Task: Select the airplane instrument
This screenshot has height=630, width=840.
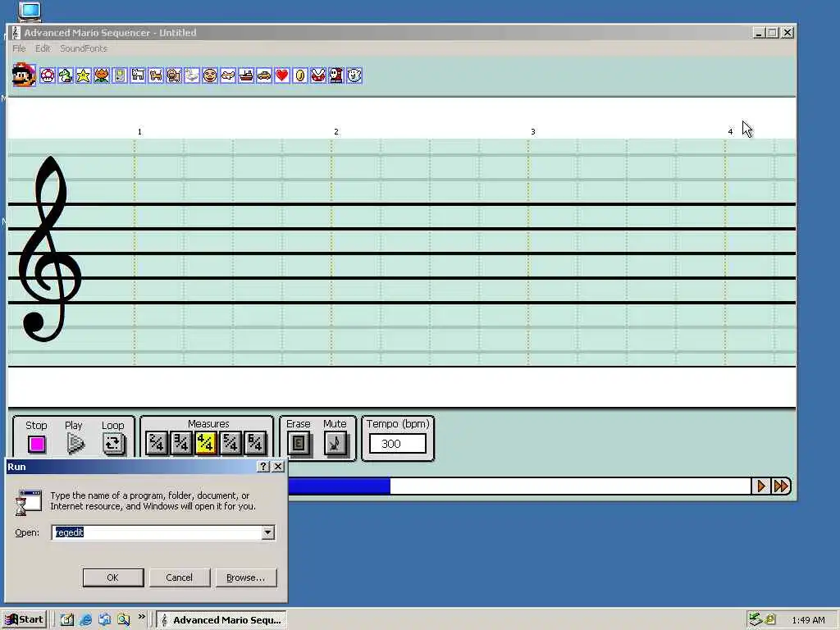Action: [228, 75]
